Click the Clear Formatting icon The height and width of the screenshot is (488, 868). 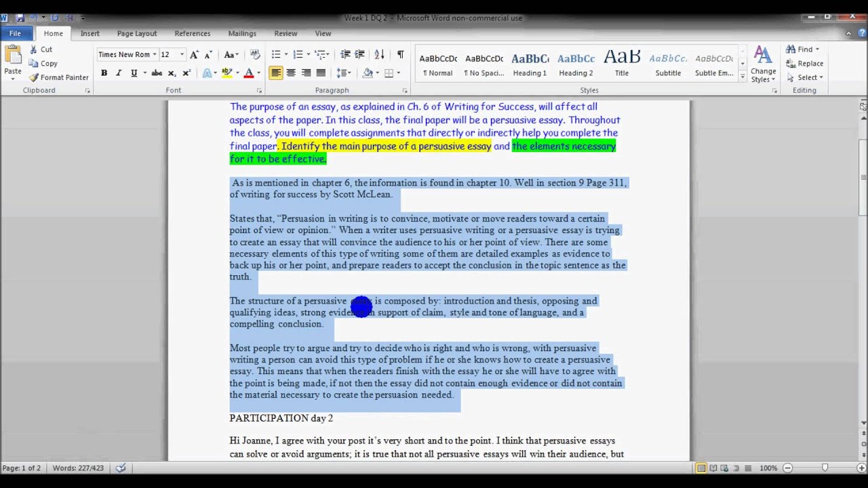pos(255,54)
